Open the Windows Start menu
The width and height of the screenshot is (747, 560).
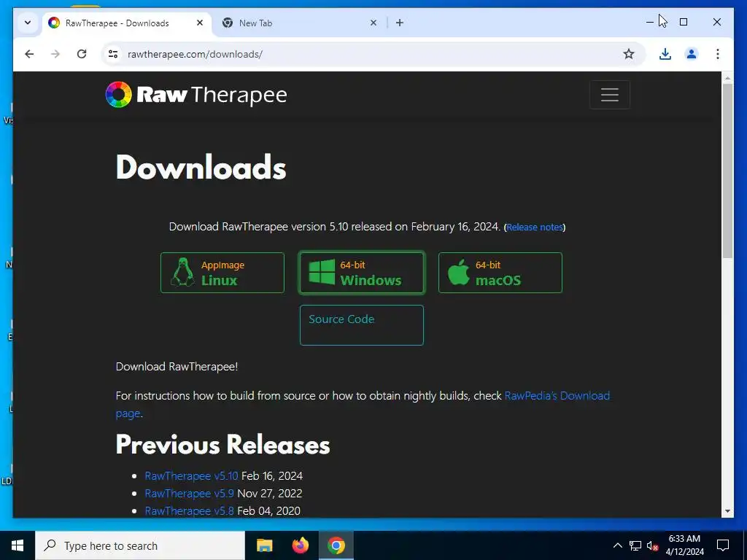tap(18, 545)
